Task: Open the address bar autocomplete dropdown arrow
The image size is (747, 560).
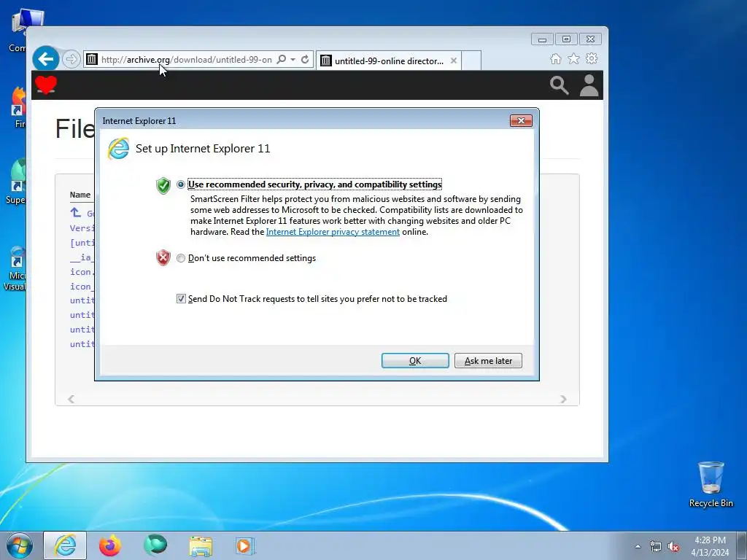Action: click(293, 60)
